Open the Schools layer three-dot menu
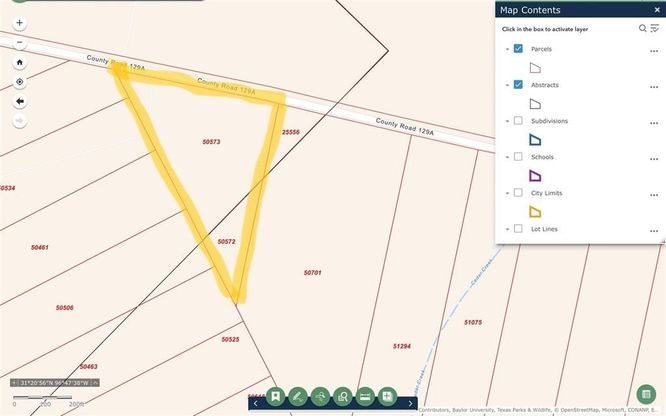666x416 pixels. 654,157
